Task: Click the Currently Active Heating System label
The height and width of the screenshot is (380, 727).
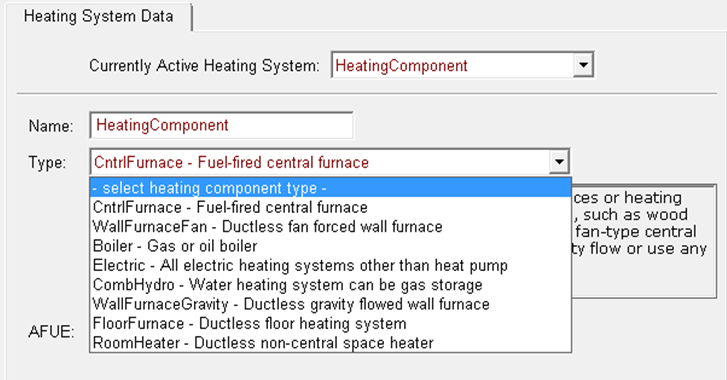Action: (204, 65)
